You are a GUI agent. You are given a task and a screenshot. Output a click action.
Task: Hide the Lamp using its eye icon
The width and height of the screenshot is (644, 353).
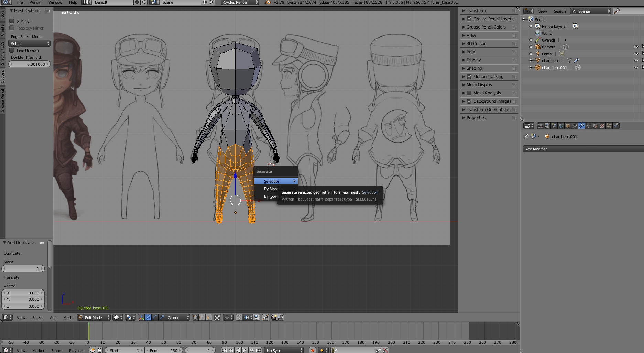(x=636, y=54)
